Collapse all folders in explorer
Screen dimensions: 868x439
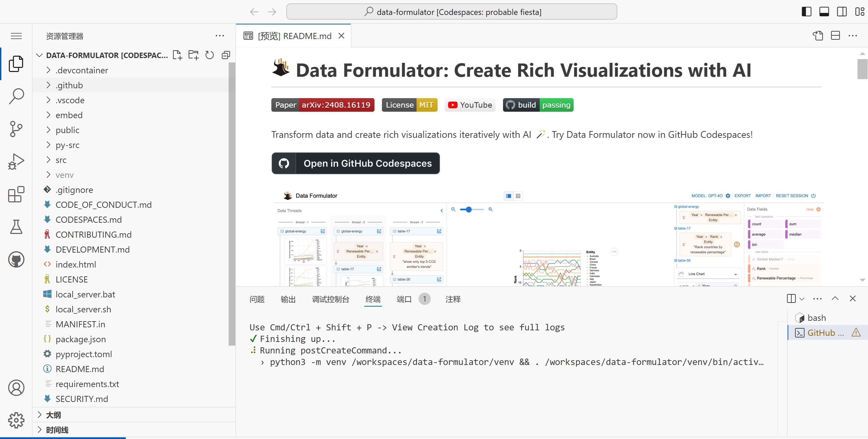(226, 55)
